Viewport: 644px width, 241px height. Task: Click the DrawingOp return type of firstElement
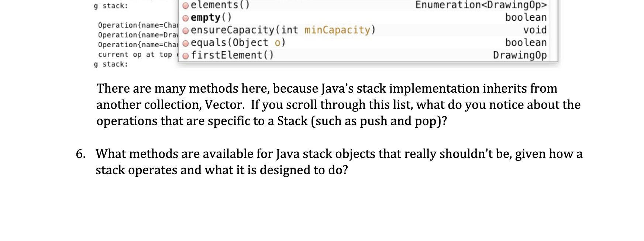pyautogui.click(x=520, y=55)
